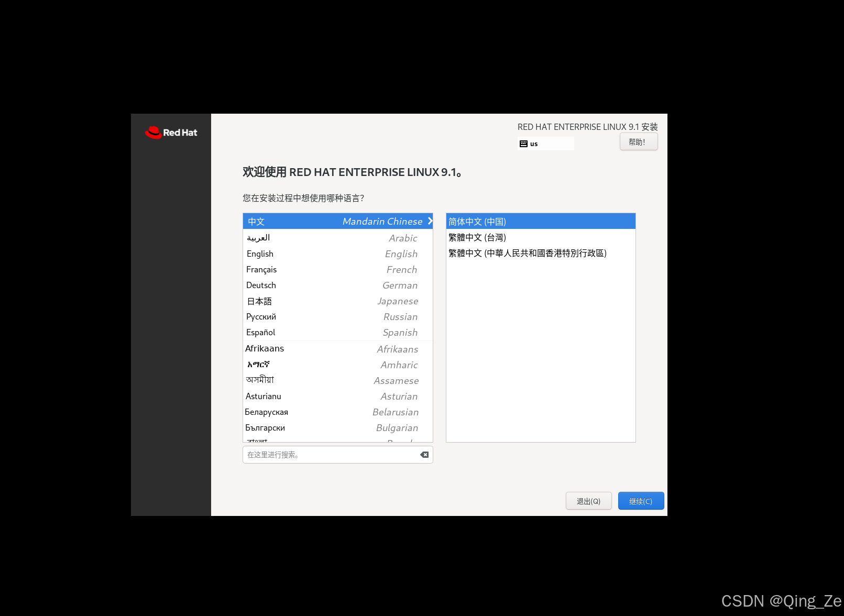Screen dimensions: 844x616
Task: Select 中文 Mandarin Chinese language
Action: click(x=338, y=221)
